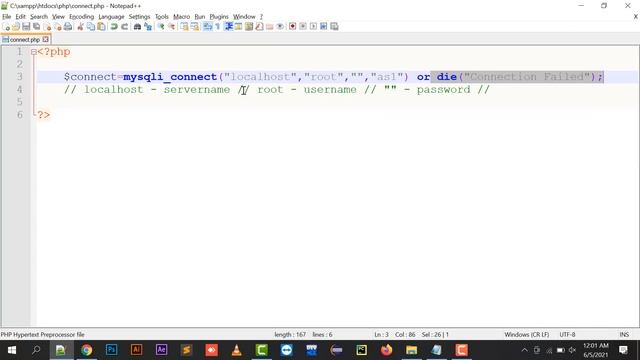Open the Edit menu
640x360 pixels.
(x=20, y=17)
